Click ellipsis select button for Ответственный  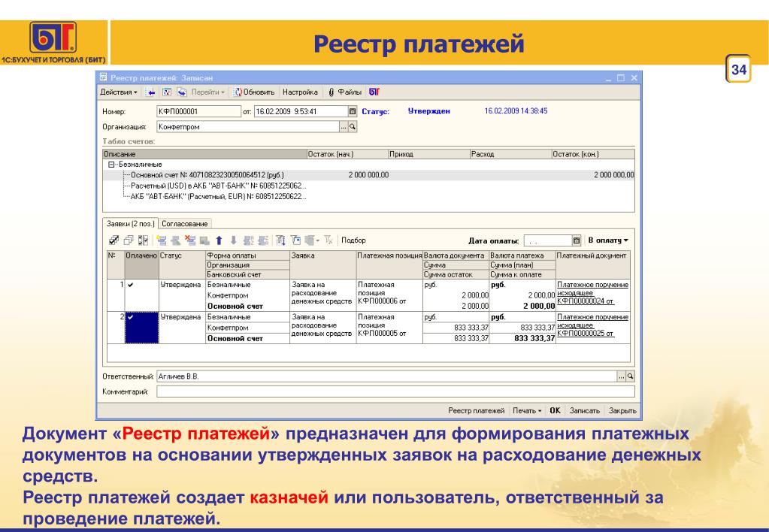622,376
